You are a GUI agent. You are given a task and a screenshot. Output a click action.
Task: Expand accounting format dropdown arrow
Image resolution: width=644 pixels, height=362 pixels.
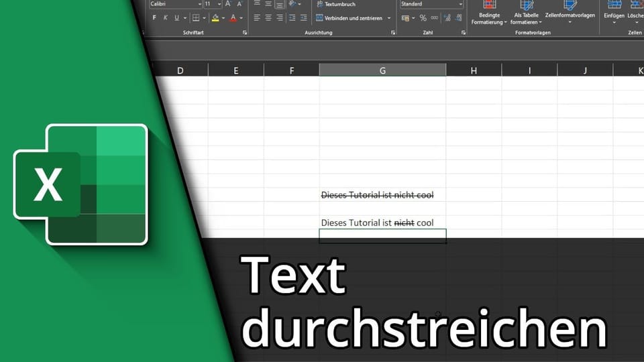coord(413,18)
